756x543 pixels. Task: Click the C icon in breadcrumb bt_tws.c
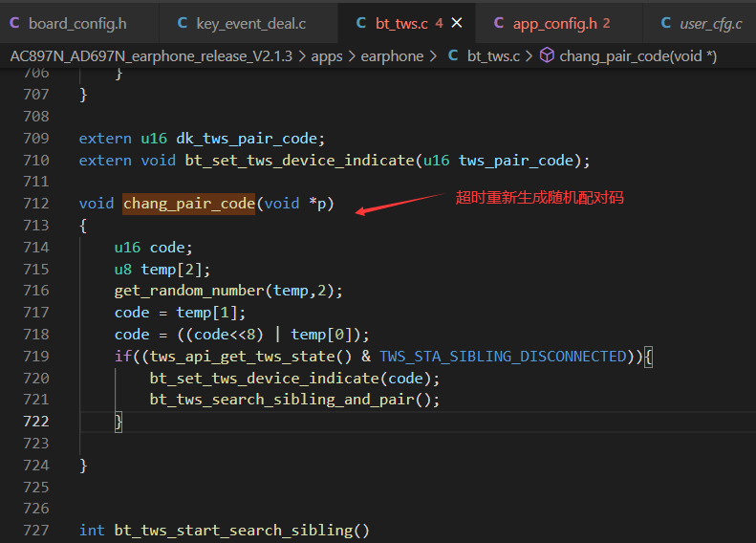453,55
